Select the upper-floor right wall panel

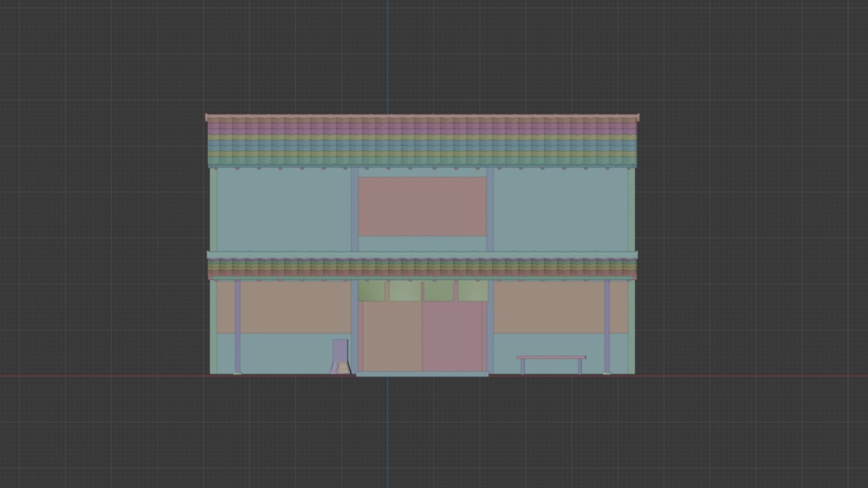[x=560, y=210]
